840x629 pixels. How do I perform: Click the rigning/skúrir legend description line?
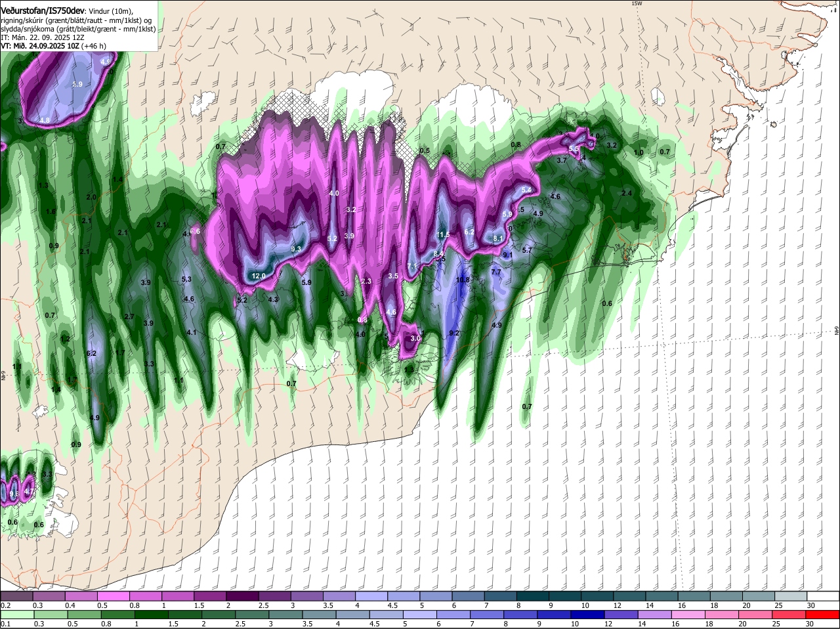coord(76,20)
